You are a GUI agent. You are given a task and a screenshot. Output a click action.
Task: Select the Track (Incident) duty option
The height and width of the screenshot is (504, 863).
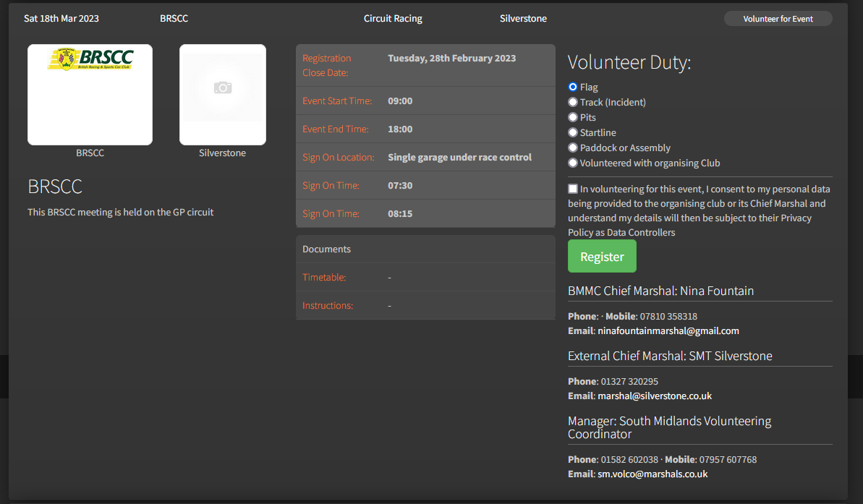coord(573,103)
